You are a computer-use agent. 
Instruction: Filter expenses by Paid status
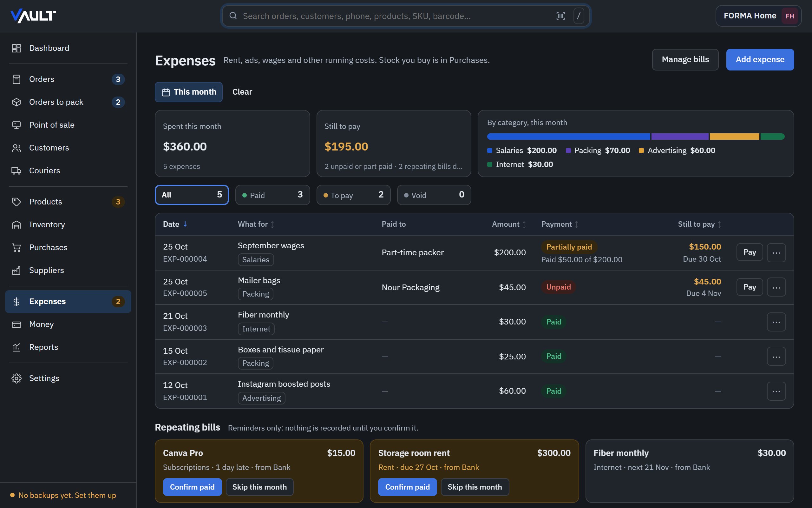click(272, 195)
